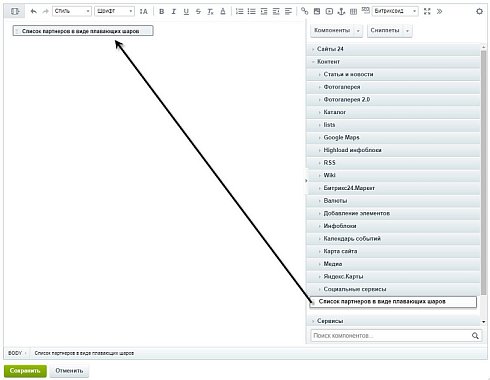Viewport: 490px width, 380px height.
Task: Switch to the Сниппеты tab
Action: 385,30
